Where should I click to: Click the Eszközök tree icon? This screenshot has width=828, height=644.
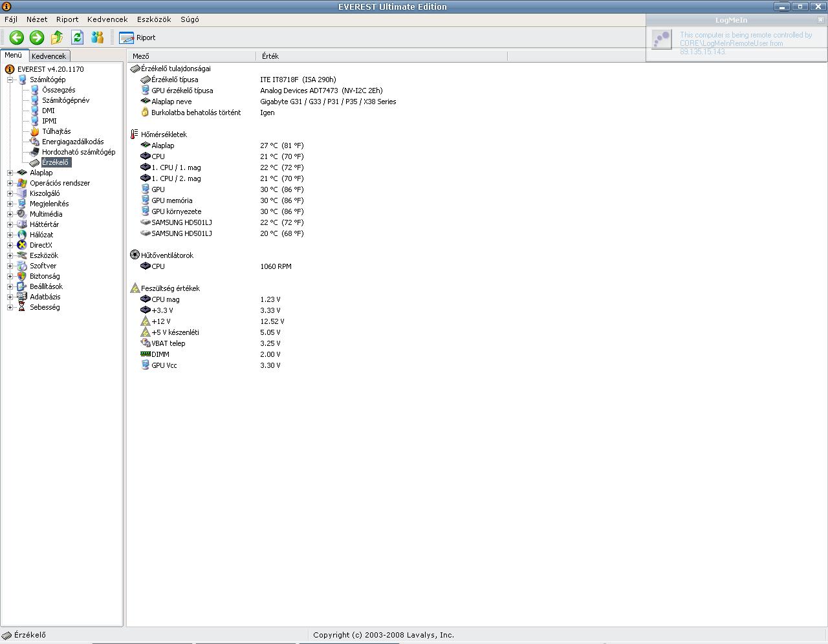point(22,255)
